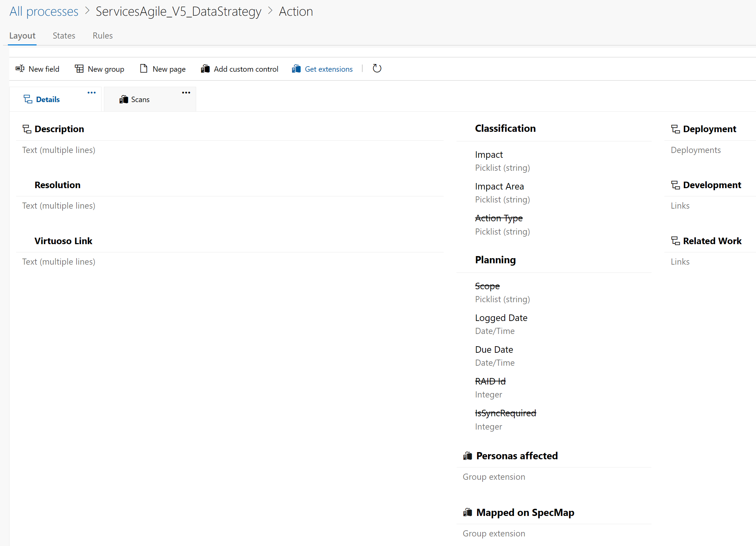Select the hidden Action Type field
Viewport: 756px width, 546px height.
click(x=499, y=218)
